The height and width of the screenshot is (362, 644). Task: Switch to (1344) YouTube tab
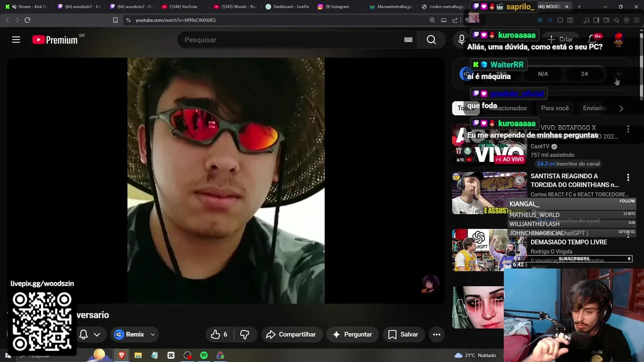[183, 7]
